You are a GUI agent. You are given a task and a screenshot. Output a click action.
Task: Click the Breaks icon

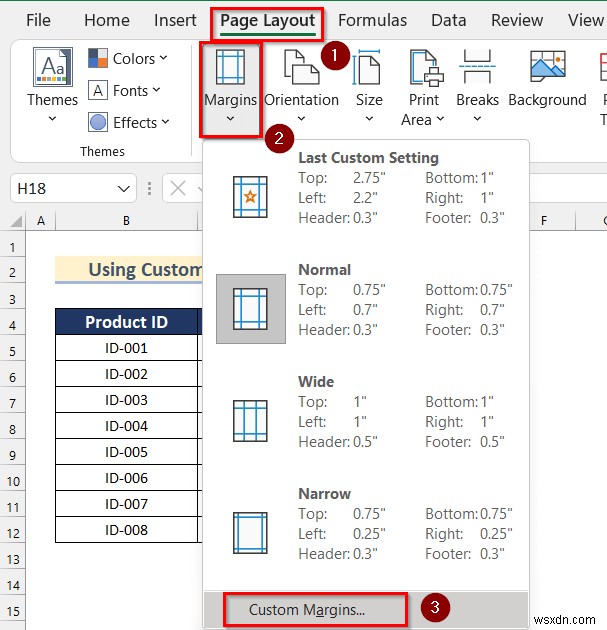tap(477, 66)
